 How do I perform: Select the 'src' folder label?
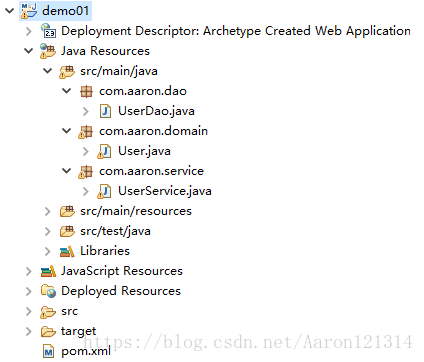tap(70, 311)
